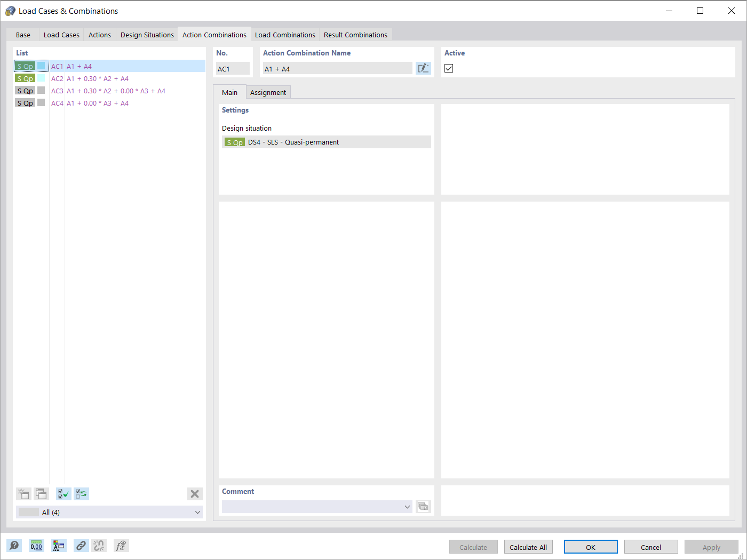Open the units and decimal places icon
Screen dimensions: 747x560
36,546
